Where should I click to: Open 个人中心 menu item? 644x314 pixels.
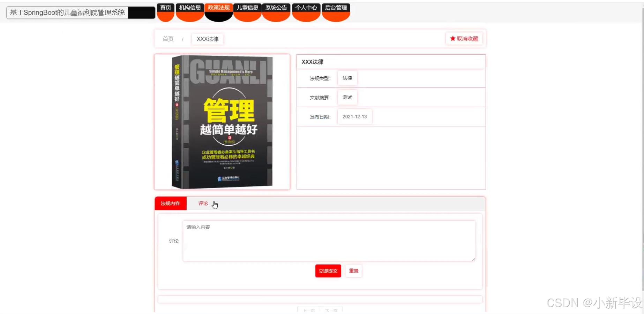point(306,8)
